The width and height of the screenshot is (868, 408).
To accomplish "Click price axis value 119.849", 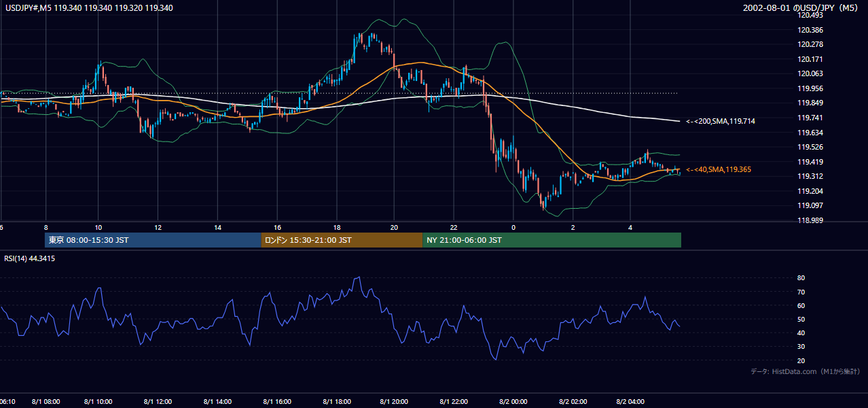I will pos(812,103).
